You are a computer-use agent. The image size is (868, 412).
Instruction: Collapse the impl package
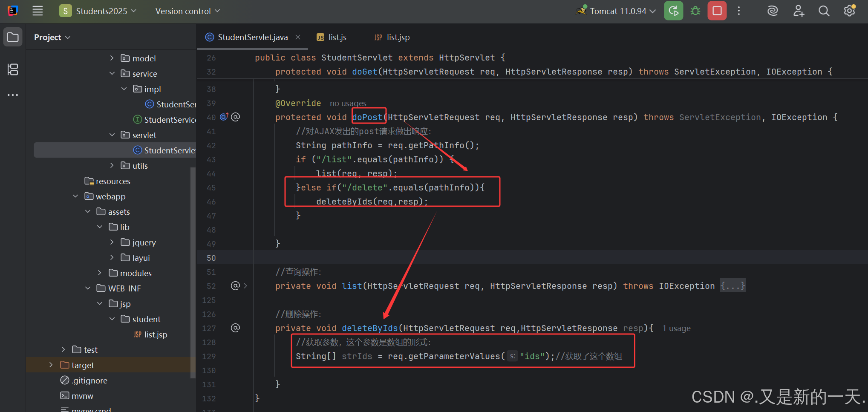click(124, 89)
